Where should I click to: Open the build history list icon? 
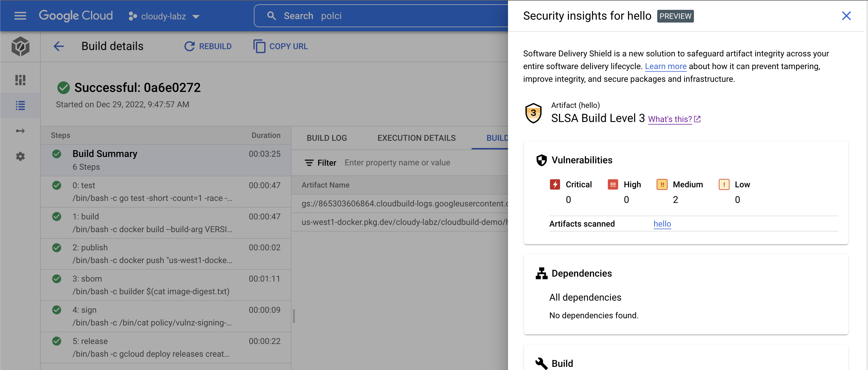(x=20, y=106)
